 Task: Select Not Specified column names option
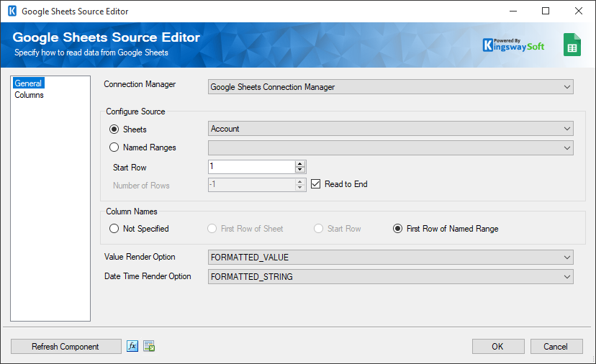pos(114,229)
